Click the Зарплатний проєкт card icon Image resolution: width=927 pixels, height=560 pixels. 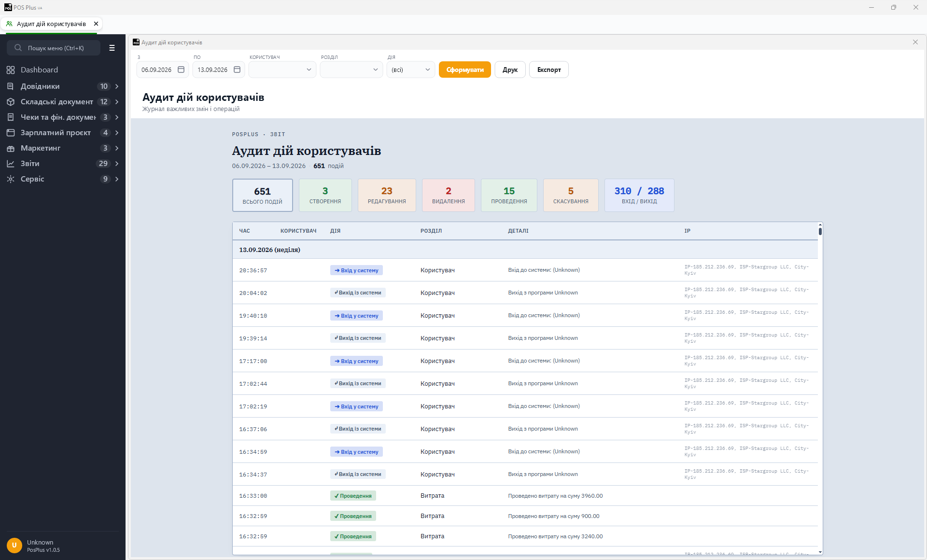click(11, 133)
